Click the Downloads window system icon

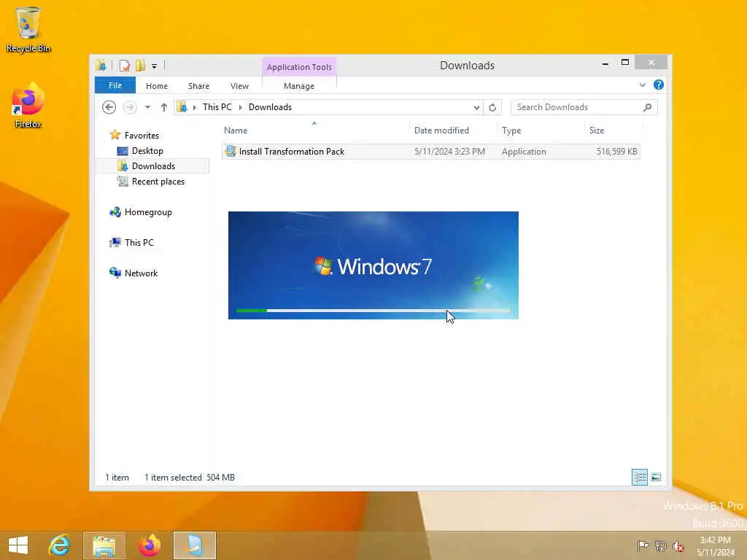pyautogui.click(x=101, y=66)
